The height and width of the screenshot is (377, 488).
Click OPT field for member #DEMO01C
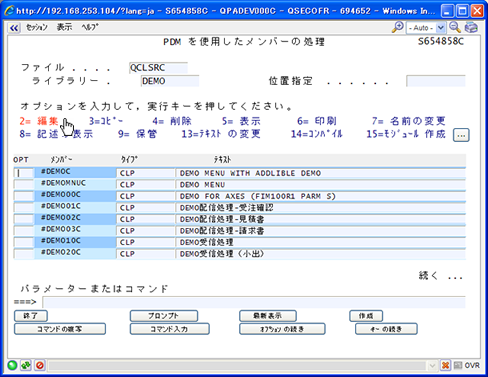click(23, 207)
